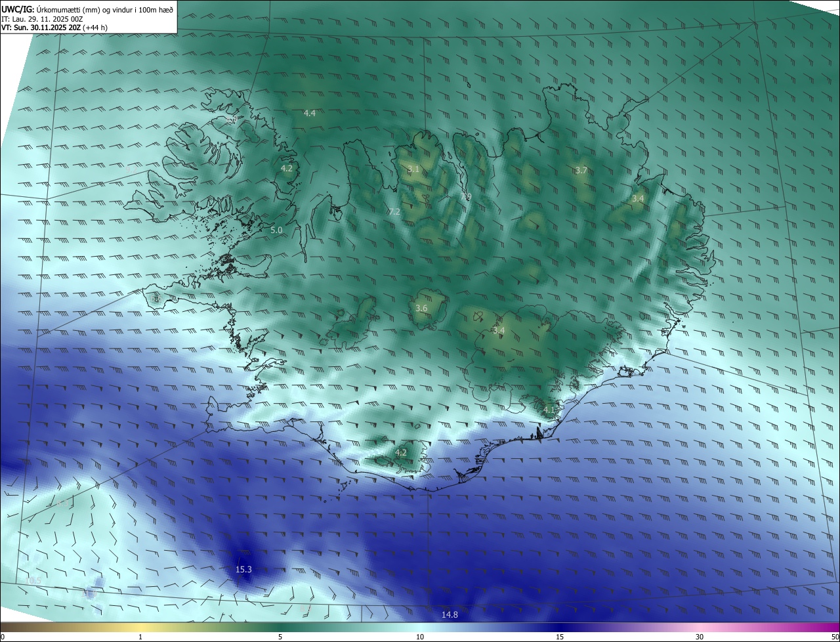Click the 50 tick on the color scale

point(835,637)
